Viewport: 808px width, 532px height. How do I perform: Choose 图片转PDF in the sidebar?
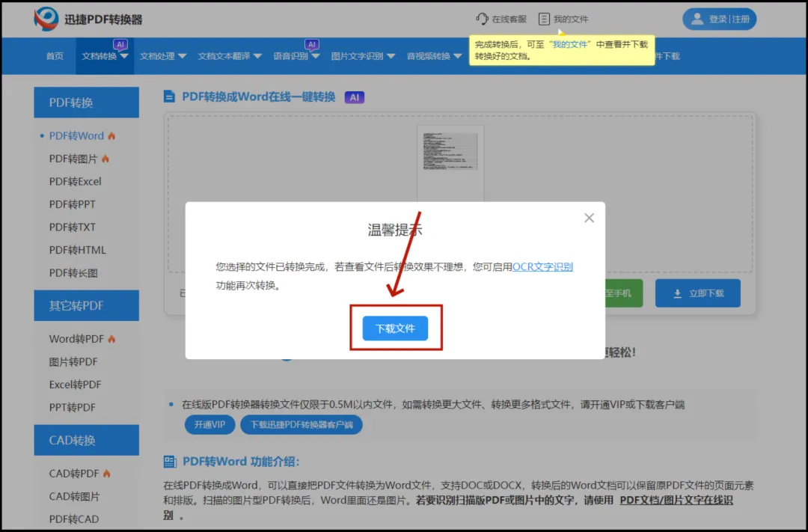[x=73, y=362]
